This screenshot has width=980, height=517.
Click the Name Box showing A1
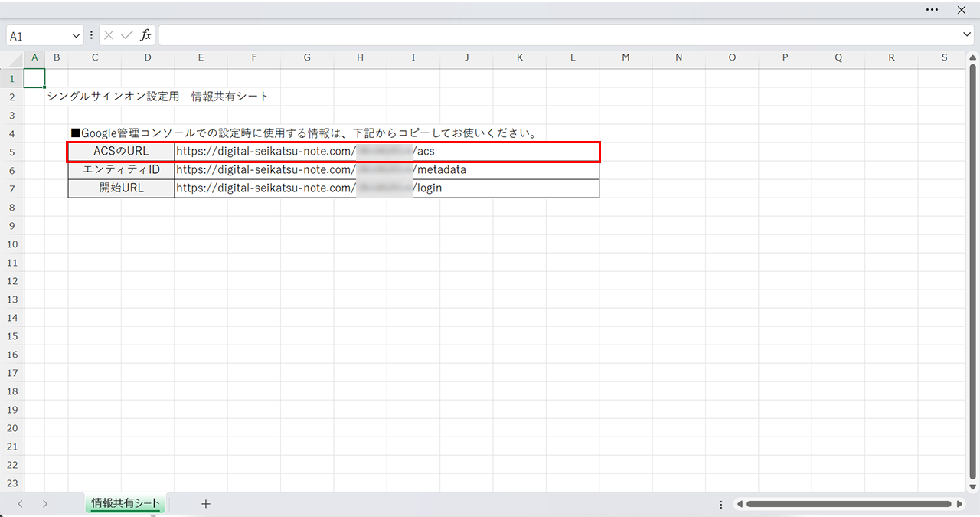pos(38,36)
